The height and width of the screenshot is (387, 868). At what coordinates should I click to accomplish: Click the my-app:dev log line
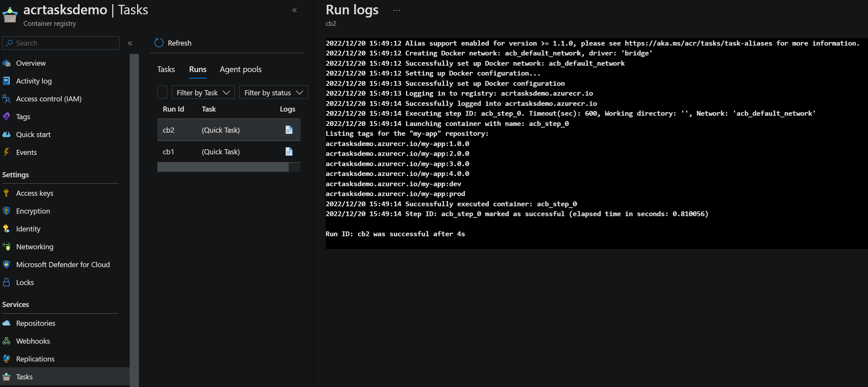point(393,183)
